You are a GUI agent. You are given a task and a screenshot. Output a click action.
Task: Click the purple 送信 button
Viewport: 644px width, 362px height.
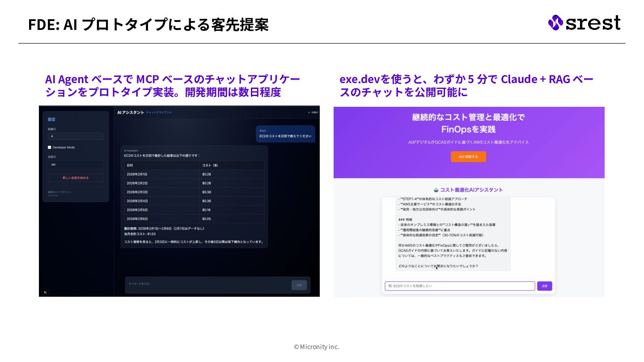(545, 286)
